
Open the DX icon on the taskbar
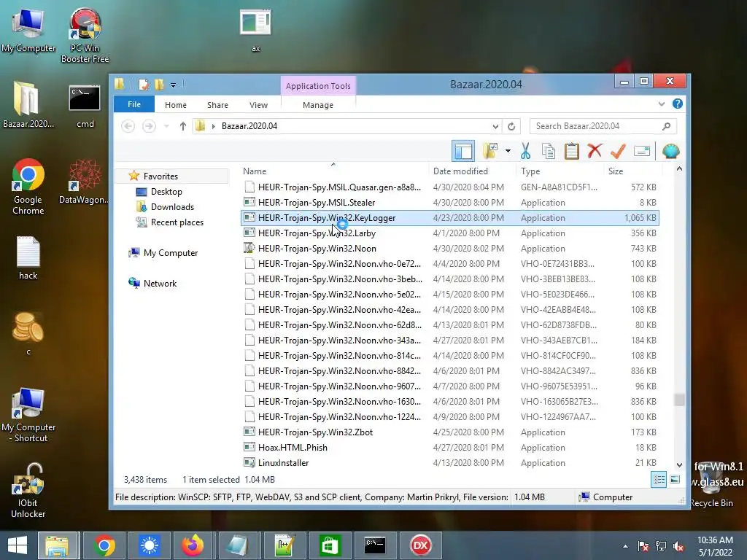point(421,545)
